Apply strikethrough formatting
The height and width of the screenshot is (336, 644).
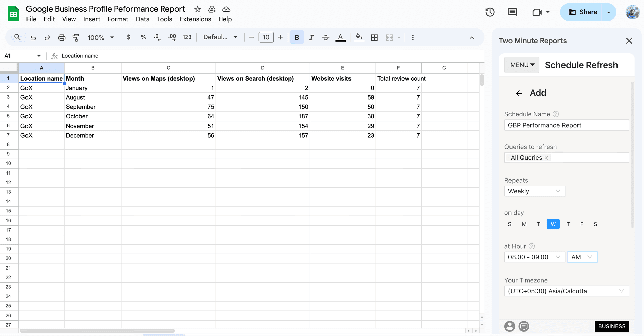(x=326, y=37)
